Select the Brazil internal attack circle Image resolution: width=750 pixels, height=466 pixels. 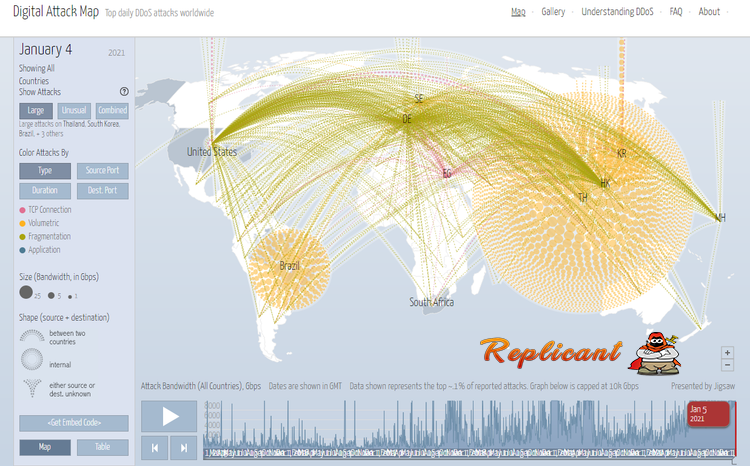click(x=289, y=269)
